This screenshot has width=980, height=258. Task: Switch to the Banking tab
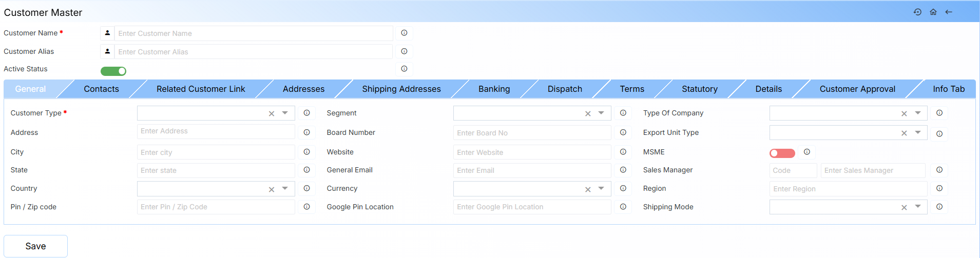[x=494, y=89]
